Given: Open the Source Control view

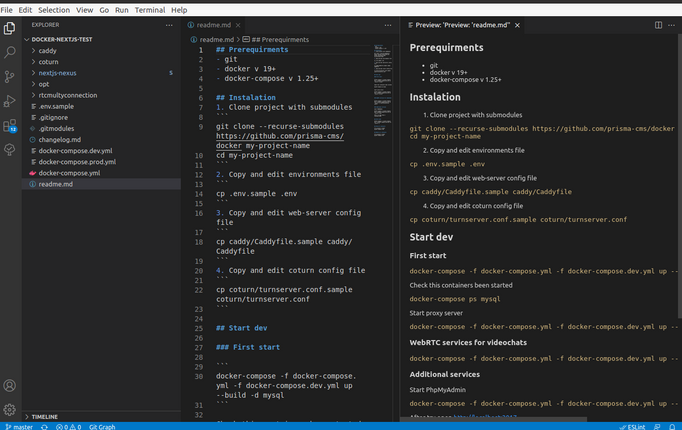Looking at the screenshot, I should click(9, 77).
